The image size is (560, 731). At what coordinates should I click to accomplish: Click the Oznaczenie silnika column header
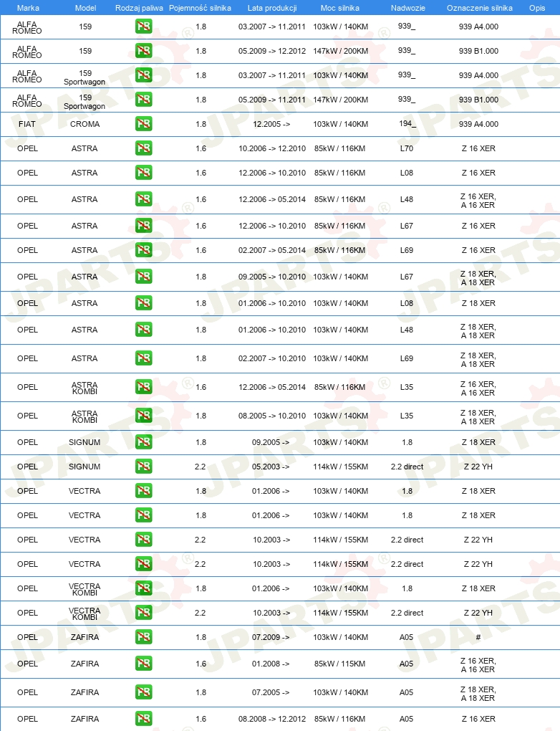[x=479, y=8]
